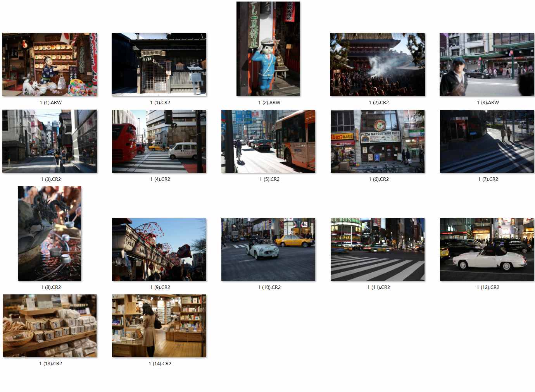The height and width of the screenshot is (392, 535).
Task: Click the file name label 1 (4).CR2
Action: click(160, 179)
